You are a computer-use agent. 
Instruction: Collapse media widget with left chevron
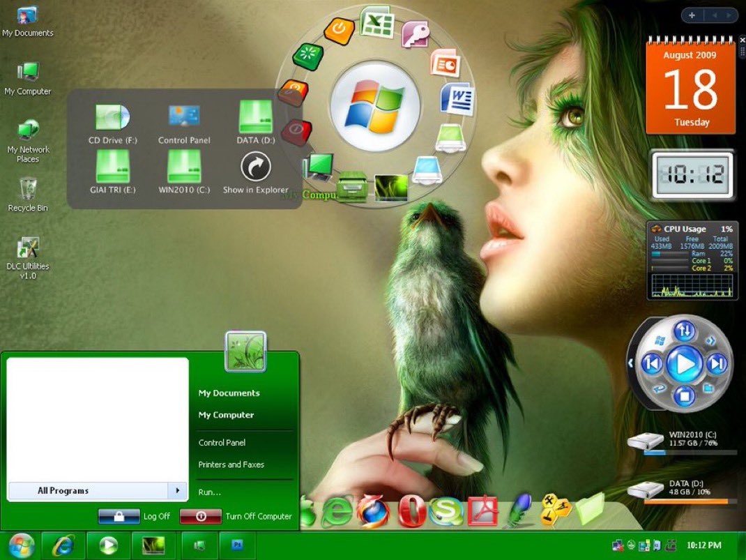click(630, 363)
